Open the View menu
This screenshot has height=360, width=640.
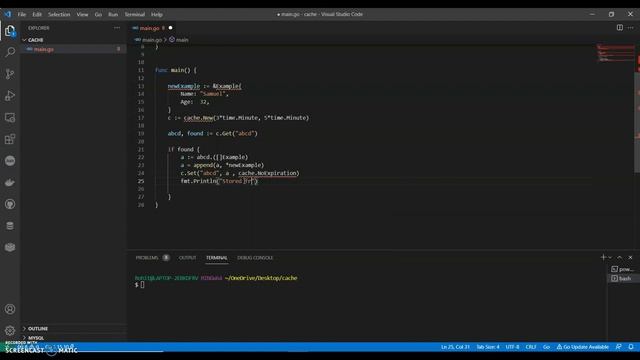(82, 14)
